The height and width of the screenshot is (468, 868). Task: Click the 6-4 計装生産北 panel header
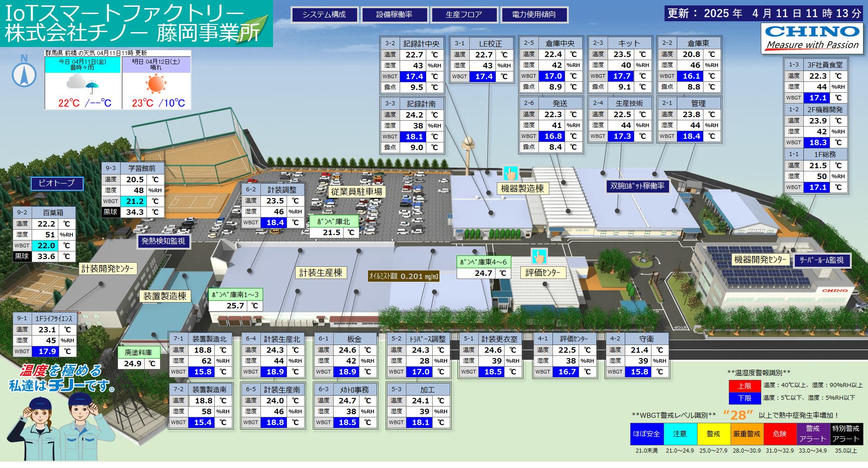(x=273, y=339)
